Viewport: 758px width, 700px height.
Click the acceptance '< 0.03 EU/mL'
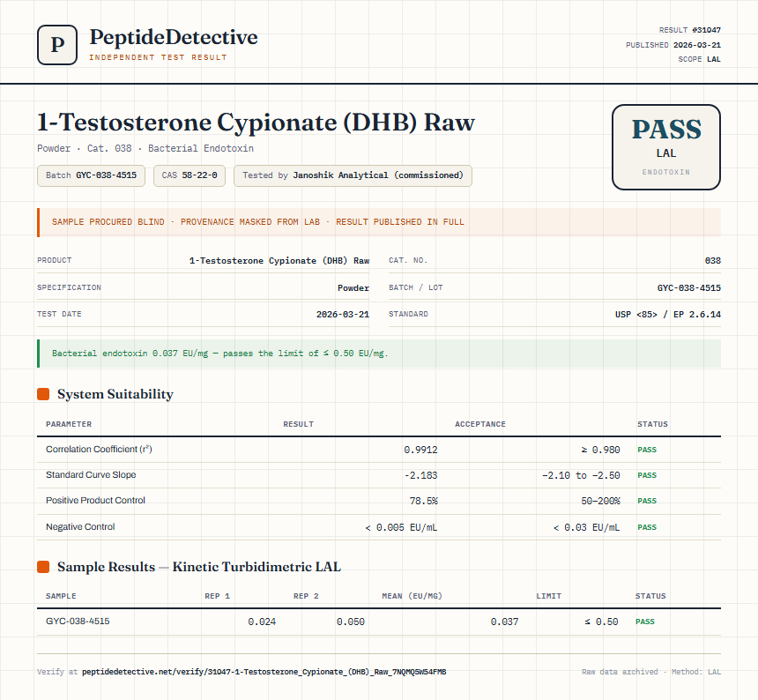tap(586, 527)
